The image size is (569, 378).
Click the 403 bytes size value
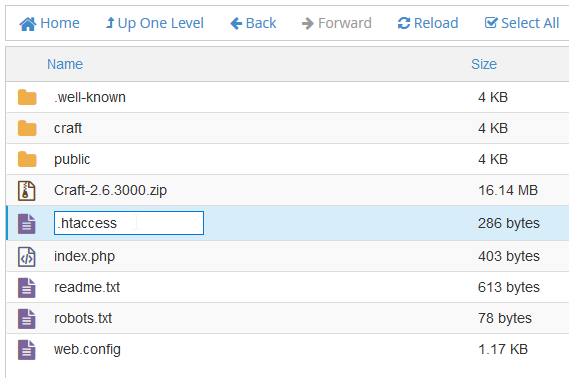(509, 256)
